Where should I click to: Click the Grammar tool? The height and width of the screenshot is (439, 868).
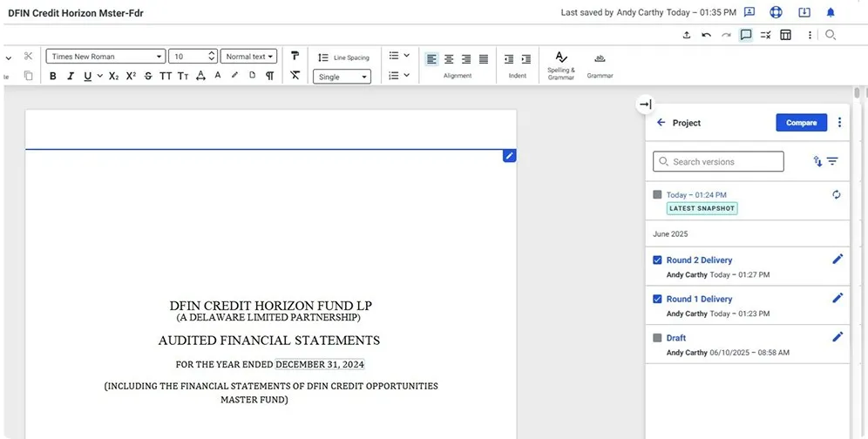pos(600,65)
